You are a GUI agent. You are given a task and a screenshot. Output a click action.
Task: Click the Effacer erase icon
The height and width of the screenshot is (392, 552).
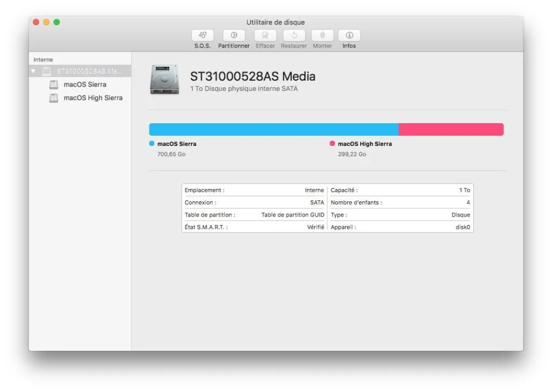(265, 35)
